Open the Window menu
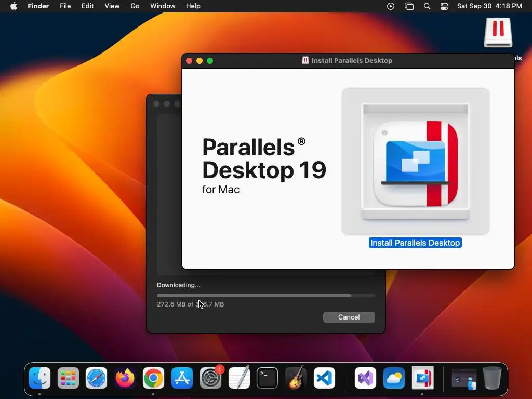Screen dimensions: 532x399 click(x=163, y=6)
